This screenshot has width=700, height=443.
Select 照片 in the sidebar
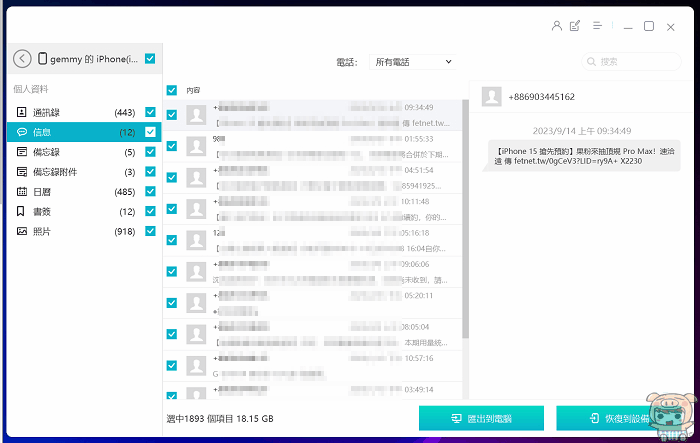[84, 231]
